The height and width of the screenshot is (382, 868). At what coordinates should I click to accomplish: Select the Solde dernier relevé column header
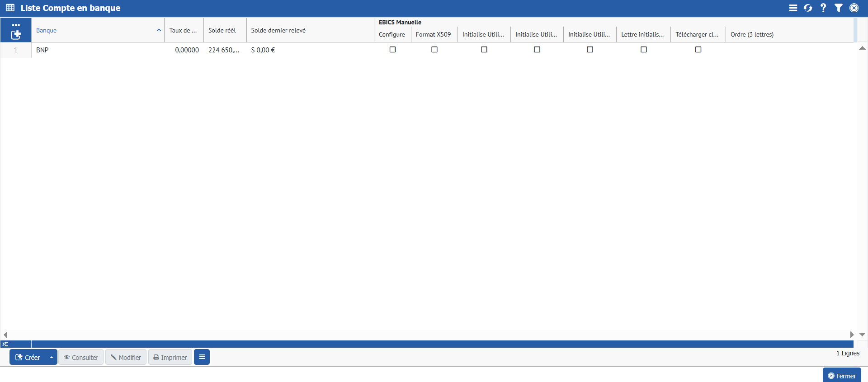click(278, 30)
